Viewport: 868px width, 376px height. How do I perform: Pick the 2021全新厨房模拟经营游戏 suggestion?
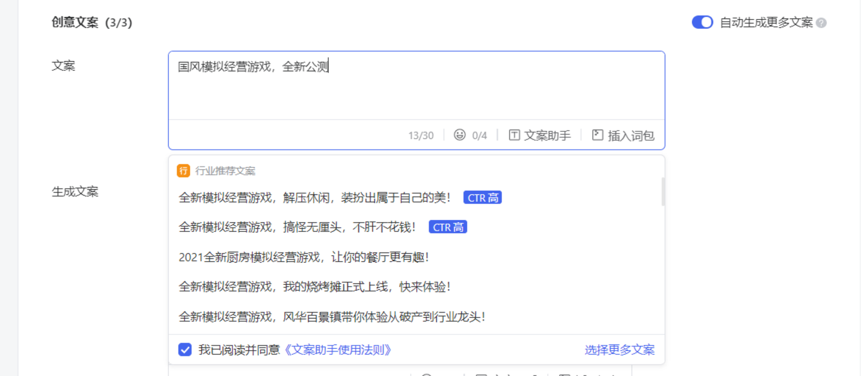[x=304, y=257]
